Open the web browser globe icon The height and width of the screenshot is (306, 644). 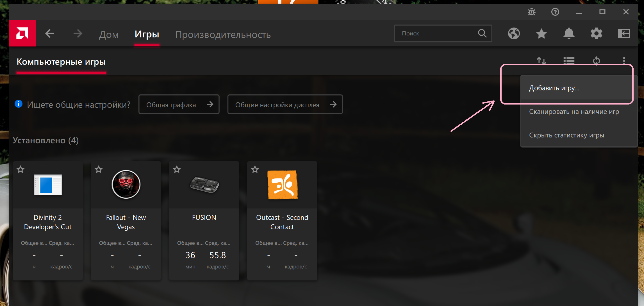514,33
